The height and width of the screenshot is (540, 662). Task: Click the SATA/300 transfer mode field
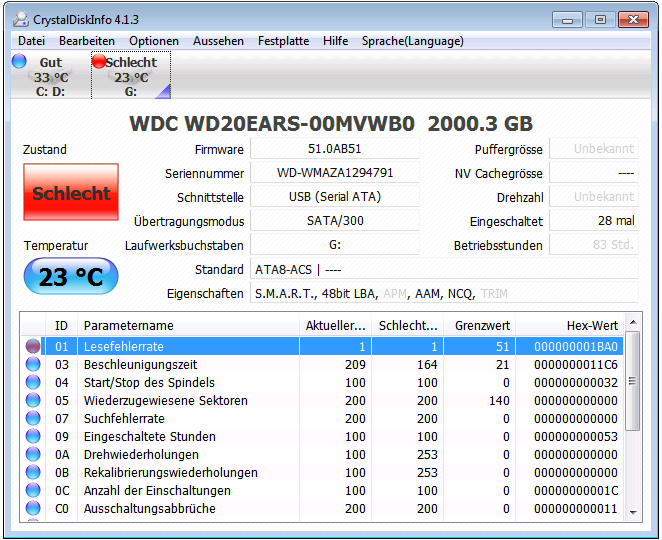tap(335, 221)
